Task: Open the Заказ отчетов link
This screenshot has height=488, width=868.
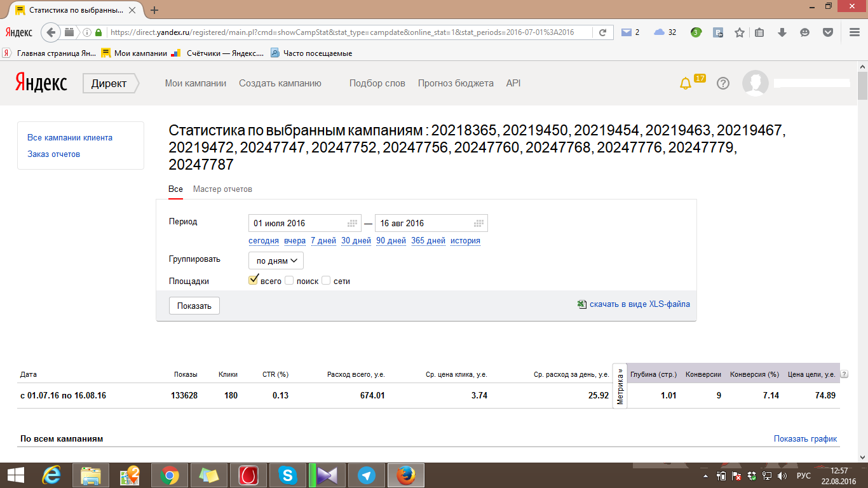Action: (53, 154)
